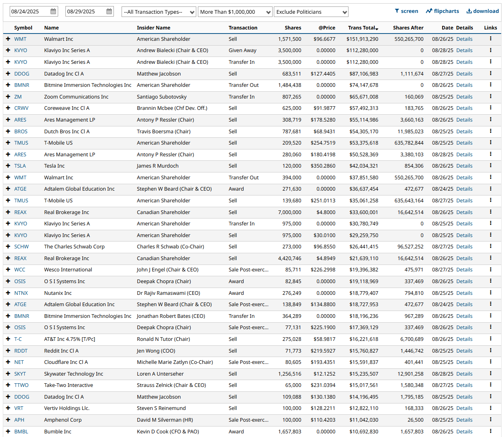Open calendar picker for start date 08/24/2025
504x437 pixels.
click(x=53, y=12)
